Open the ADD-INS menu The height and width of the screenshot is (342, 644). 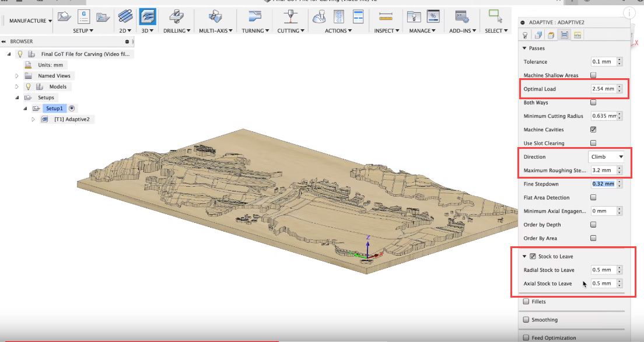463,31
